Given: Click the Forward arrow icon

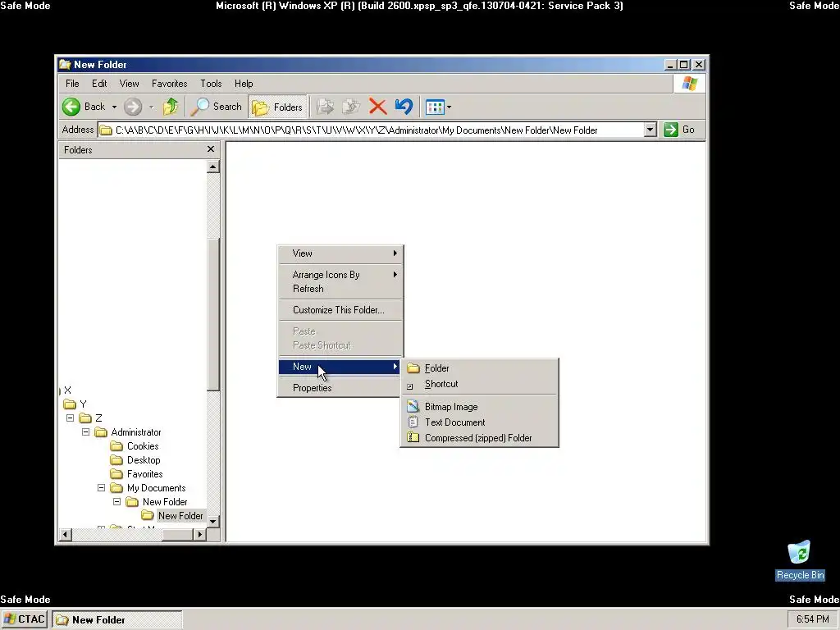Looking at the screenshot, I should (133, 107).
